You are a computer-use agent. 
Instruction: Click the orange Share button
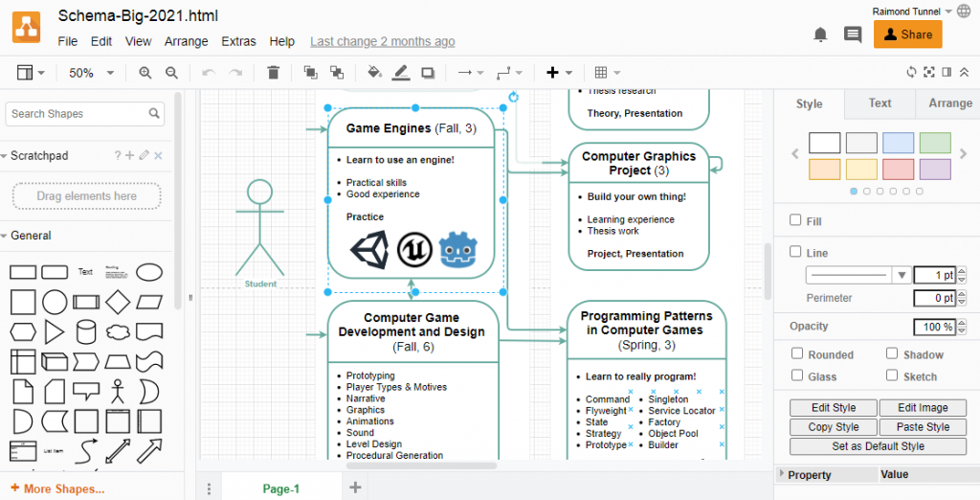tap(907, 34)
